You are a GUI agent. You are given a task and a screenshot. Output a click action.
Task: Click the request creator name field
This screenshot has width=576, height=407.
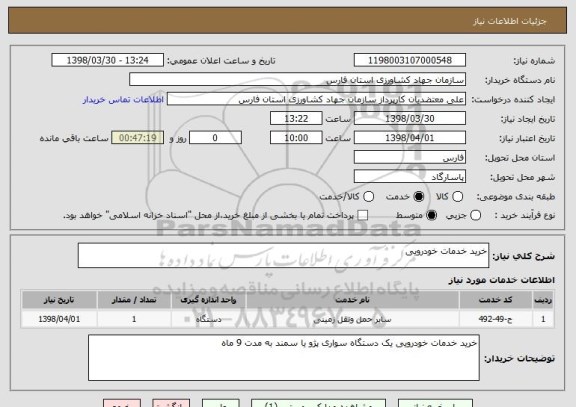click(x=316, y=99)
